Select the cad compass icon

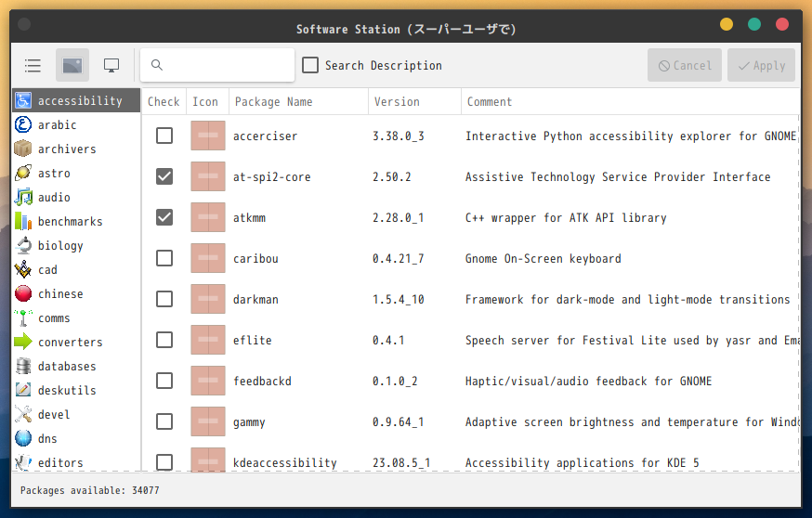click(23, 269)
